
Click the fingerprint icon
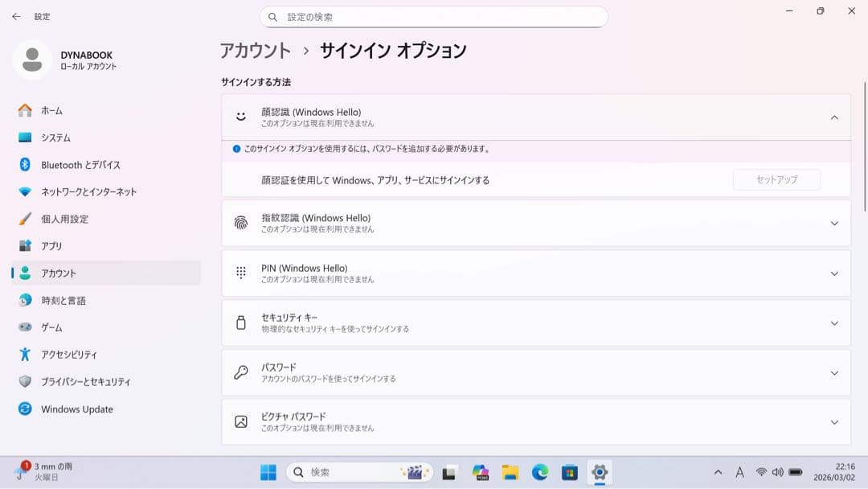coord(241,223)
